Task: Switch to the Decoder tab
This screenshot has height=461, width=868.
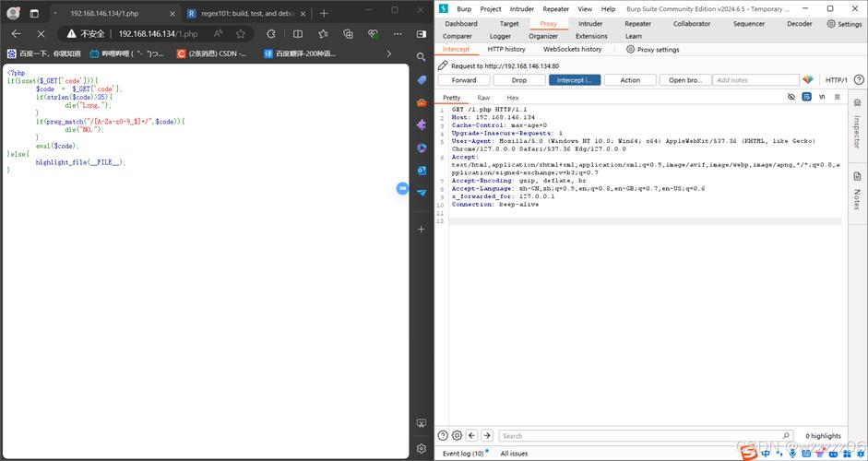Action: [800, 24]
